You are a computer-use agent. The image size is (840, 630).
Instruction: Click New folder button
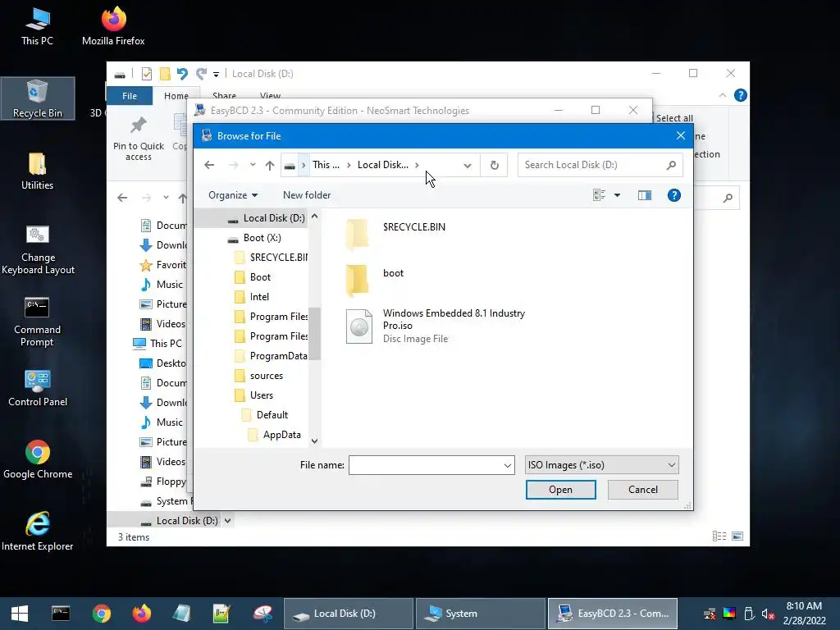click(x=307, y=195)
